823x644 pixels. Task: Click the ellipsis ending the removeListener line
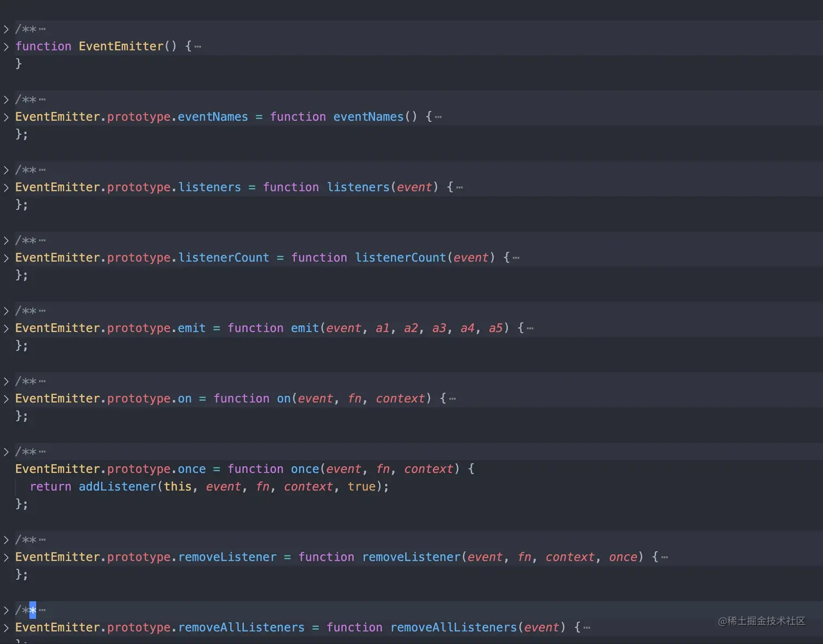click(665, 558)
